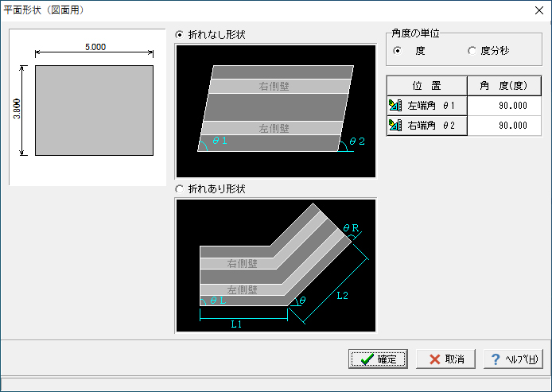Screen dimensions: 552x392
Task: Choose 度分秒 as angle unit
Action: click(472, 51)
